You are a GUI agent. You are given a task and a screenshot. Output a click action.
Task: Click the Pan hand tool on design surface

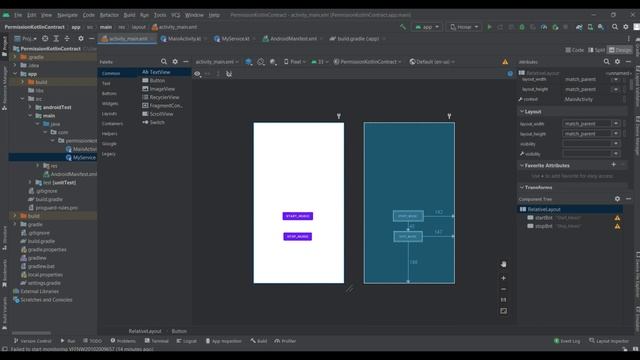(x=504, y=264)
